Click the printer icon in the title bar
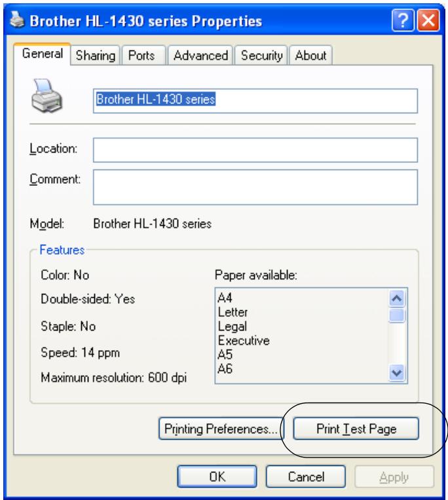The image size is (448, 500). click(x=17, y=20)
